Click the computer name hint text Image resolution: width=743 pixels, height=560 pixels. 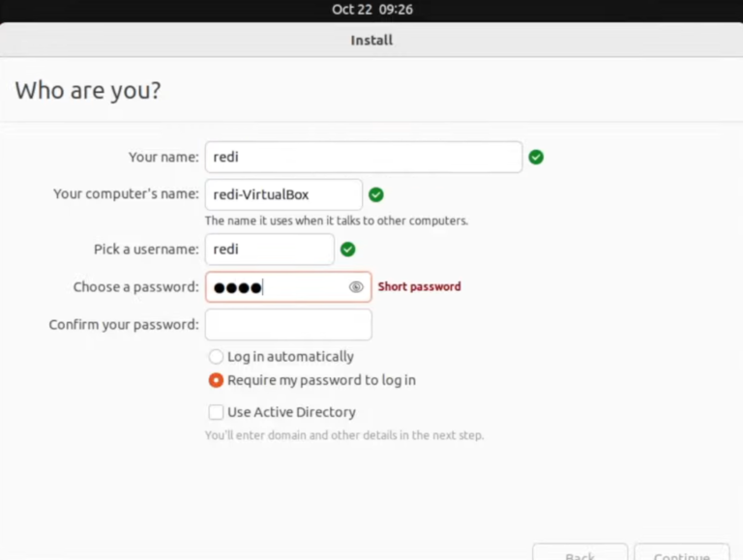pyautogui.click(x=336, y=221)
